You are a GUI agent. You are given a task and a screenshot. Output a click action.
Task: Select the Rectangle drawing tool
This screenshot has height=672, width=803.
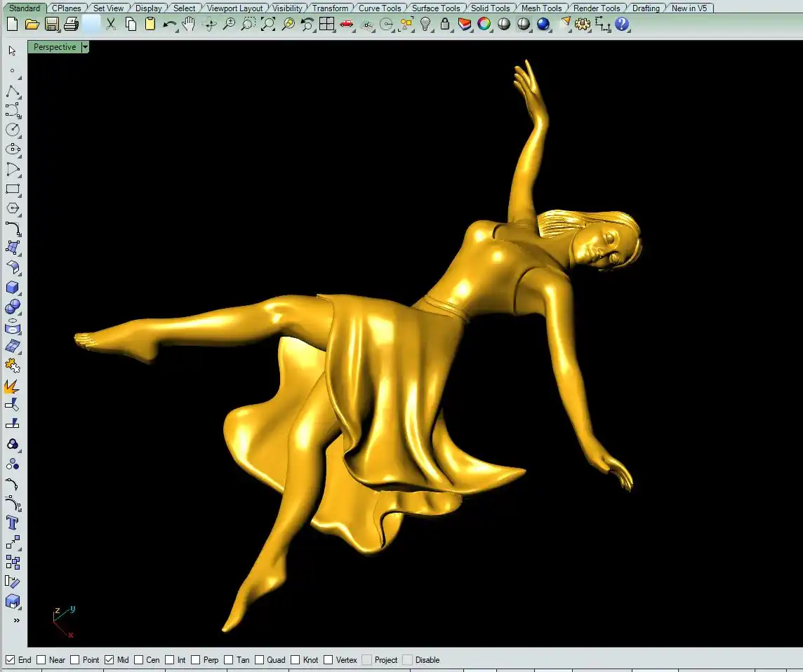tap(13, 189)
